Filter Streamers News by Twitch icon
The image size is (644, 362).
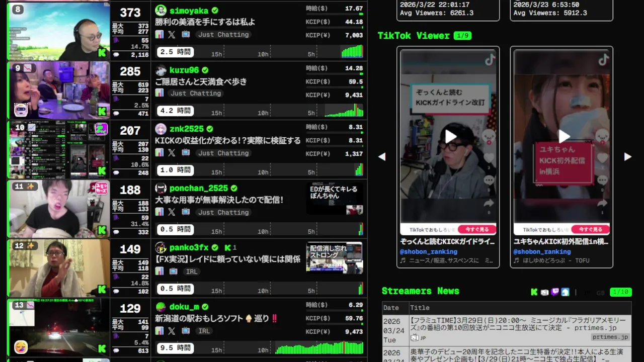tap(555, 292)
